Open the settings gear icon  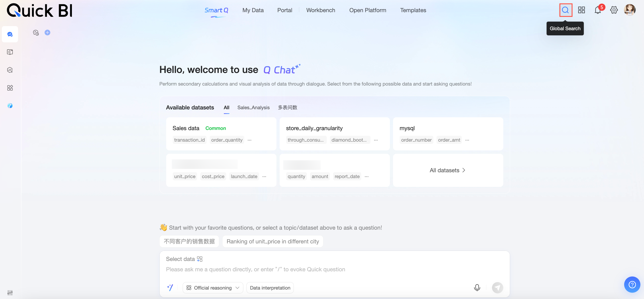614,10
